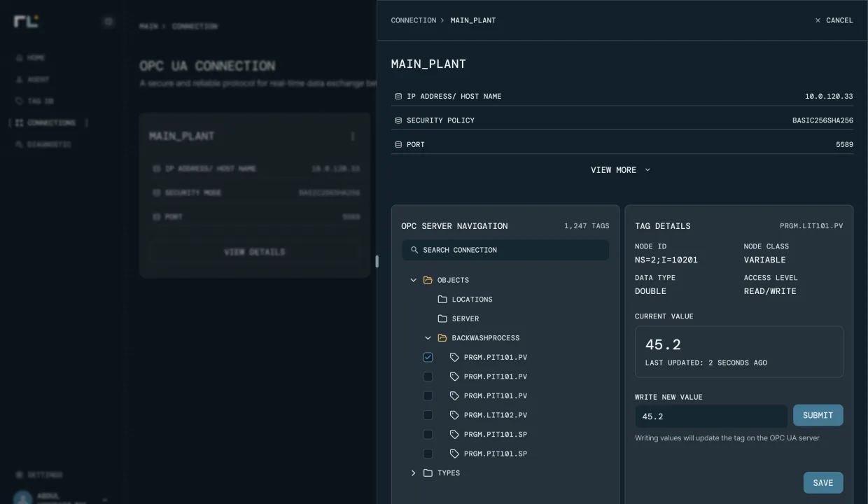Viewport: 868px width, 504px height.
Task: Click the IP value 10.0.120.33 in the panel
Action: tap(829, 97)
